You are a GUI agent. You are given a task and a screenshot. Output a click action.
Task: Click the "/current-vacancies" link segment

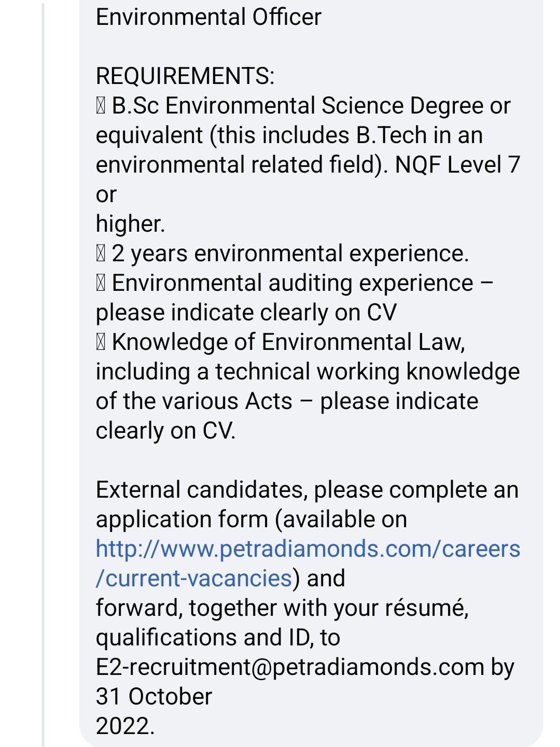(x=193, y=579)
